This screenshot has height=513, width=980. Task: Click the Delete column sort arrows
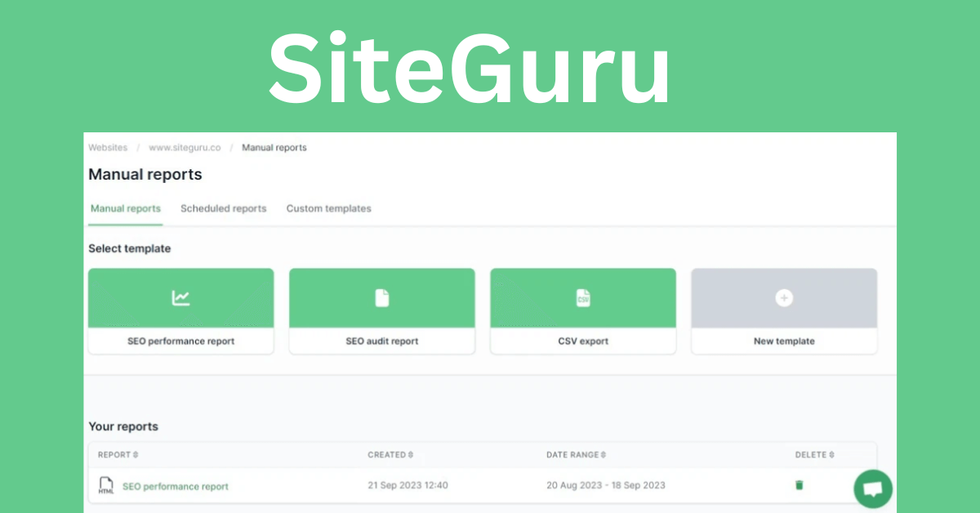pos(832,455)
